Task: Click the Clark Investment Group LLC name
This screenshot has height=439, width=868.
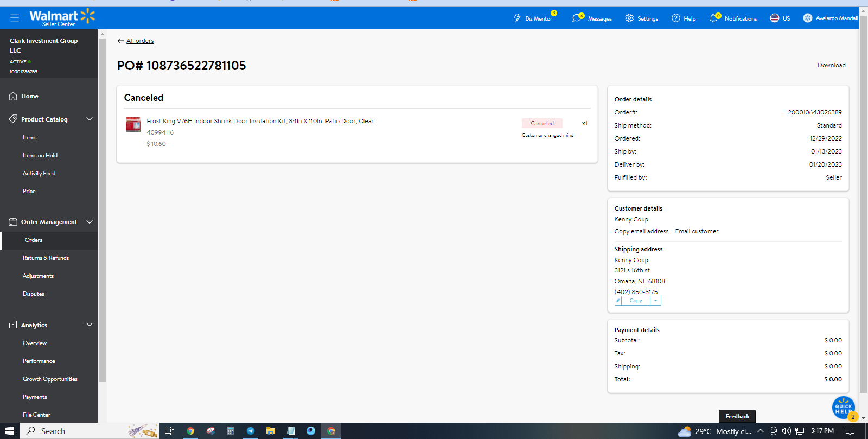Action: tap(43, 46)
